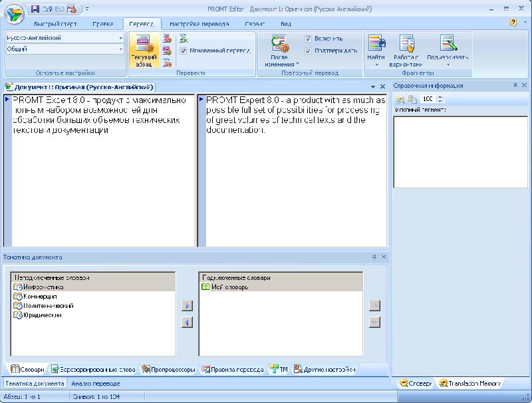The height and width of the screenshot is (403, 532).
Task: Toggle the Подтверждать checkbox
Action: click(308, 51)
